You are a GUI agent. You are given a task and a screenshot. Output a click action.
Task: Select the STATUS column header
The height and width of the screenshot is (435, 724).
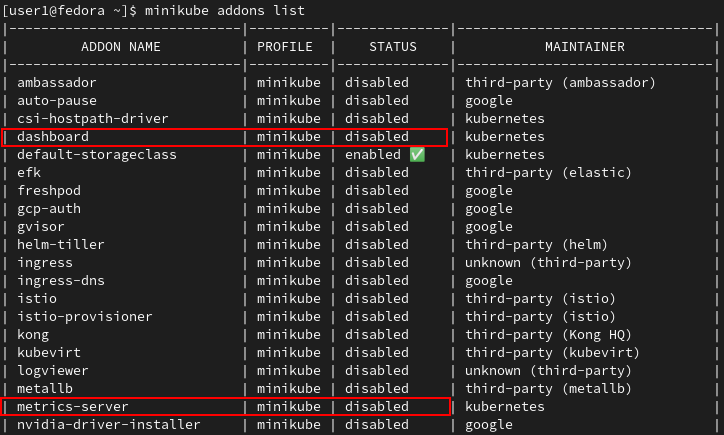click(393, 47)
